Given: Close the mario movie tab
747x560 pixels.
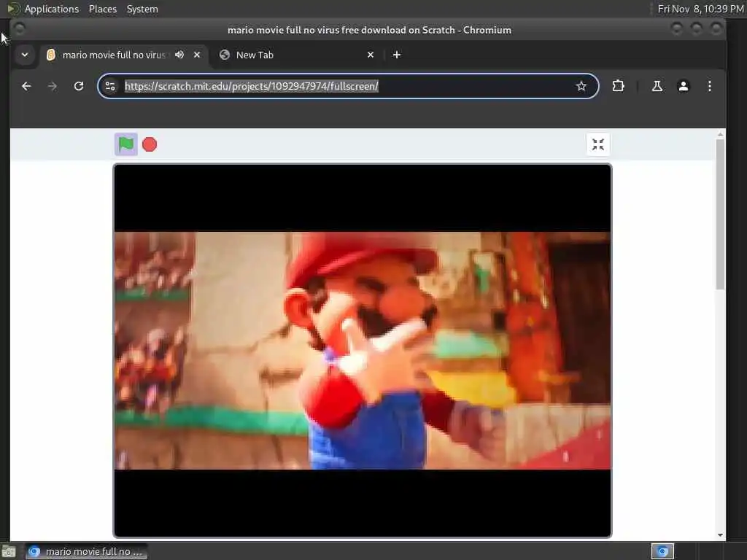Looking at the screenshot, I should coord(197,55).
